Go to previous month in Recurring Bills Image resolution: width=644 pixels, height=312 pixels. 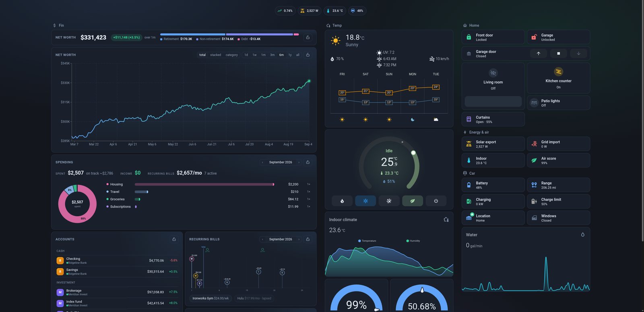coord(262,239)
